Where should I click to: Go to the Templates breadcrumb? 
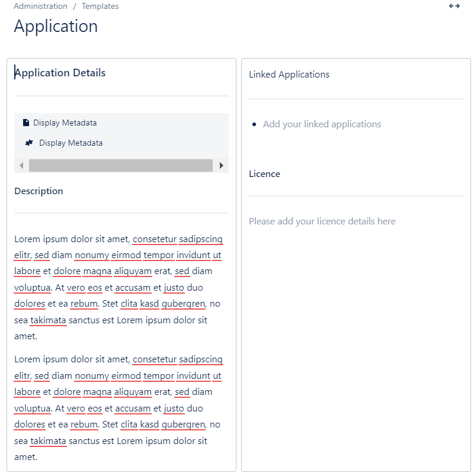tap(100, 7)
